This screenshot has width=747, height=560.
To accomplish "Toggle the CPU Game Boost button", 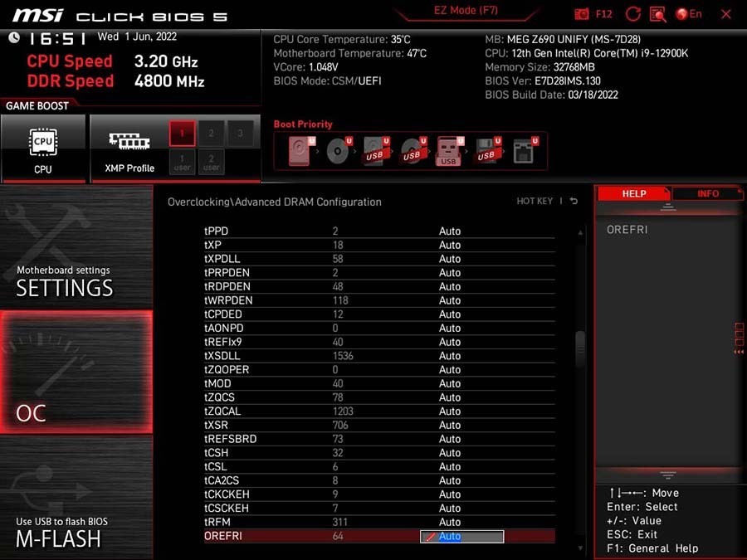I will tap(43, 149).
